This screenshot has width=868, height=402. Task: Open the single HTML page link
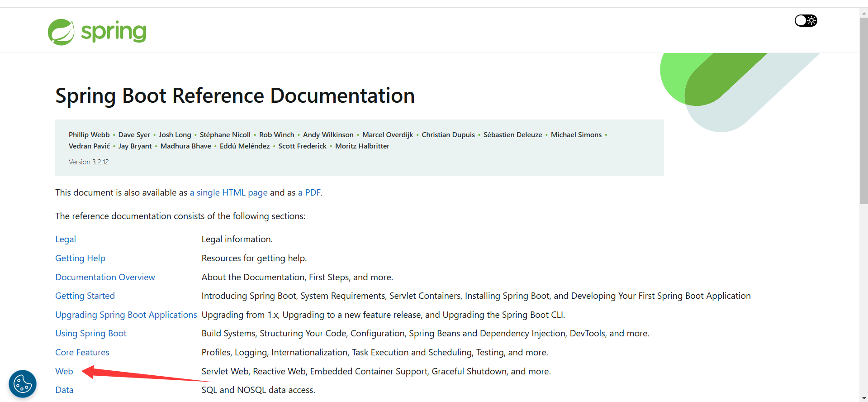click(228, 192)
